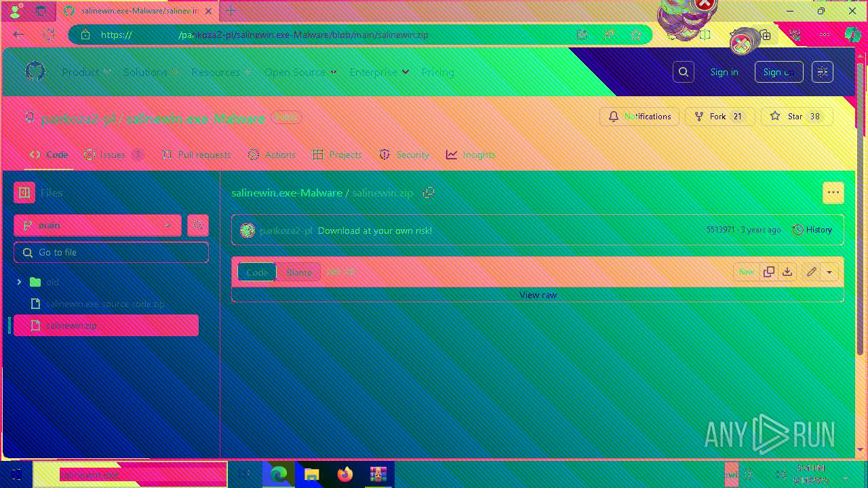Copy raw file content icon
Image resolution: width=868 pixels, height=488 pixels.
pyautogui.click(x=769, y=272)
